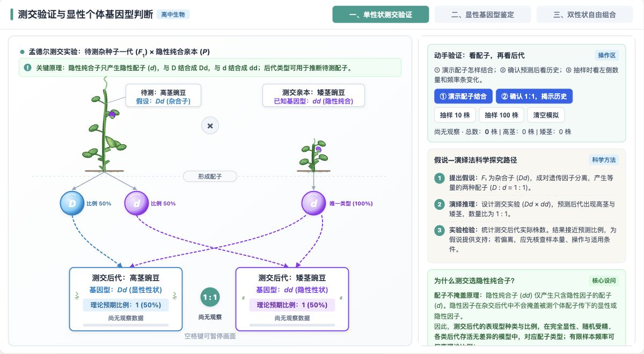
Task: Click the exclamation icon beside 关键原理
Action: coord(28,68)
